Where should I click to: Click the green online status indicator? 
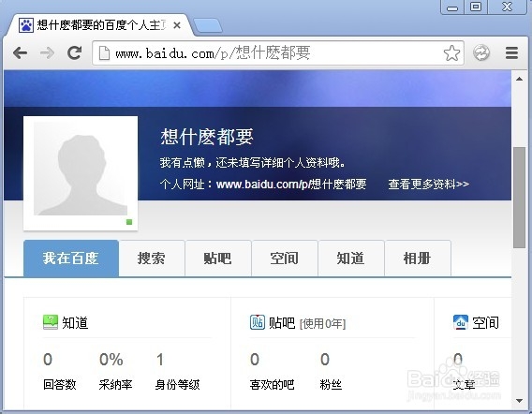pos(129,222)
